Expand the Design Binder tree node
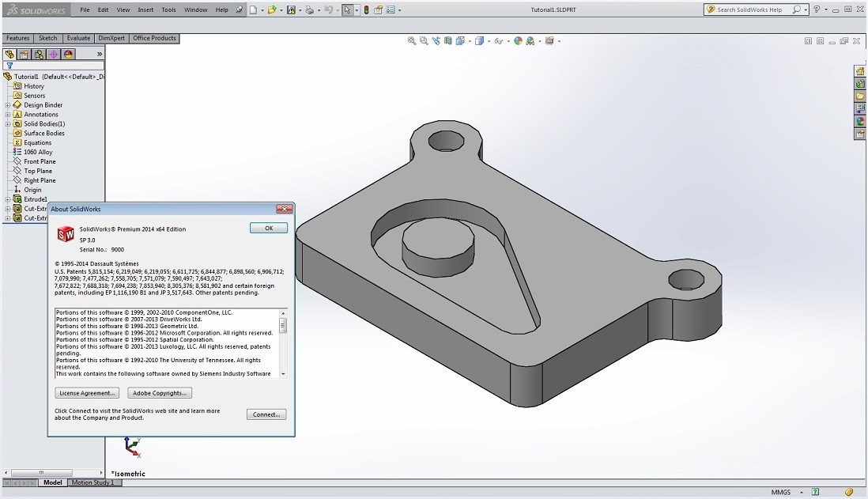Image resolution: width=868 pixels, height=499 pixels. click(8, 105)
